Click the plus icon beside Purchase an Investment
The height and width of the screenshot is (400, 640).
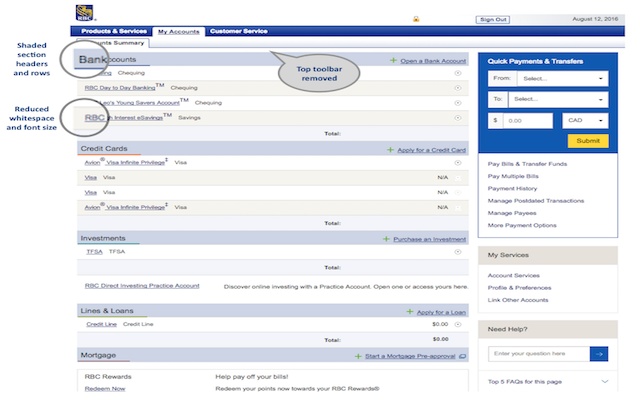[x=386, y=239]
